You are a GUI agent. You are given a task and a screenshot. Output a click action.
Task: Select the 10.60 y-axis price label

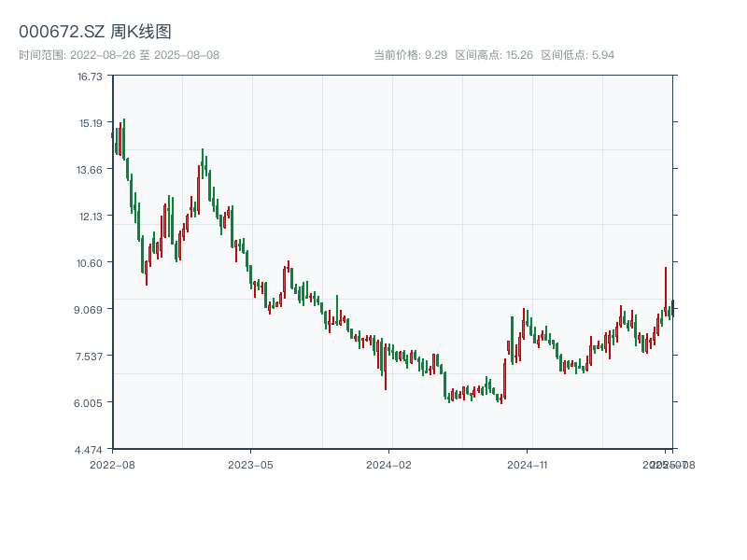click(x=90, y=263)
